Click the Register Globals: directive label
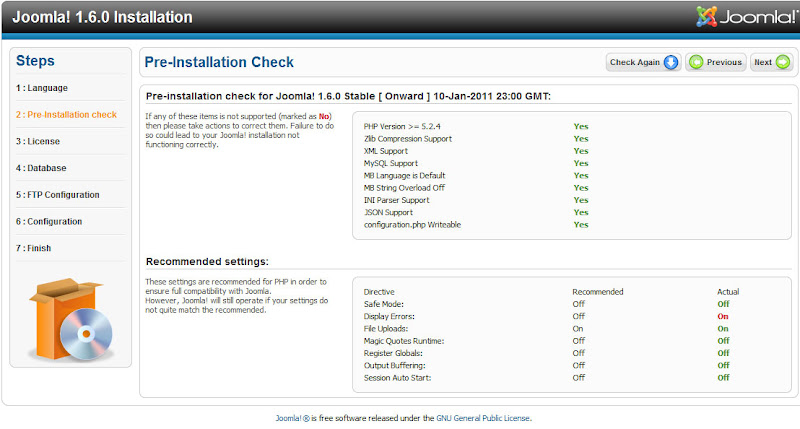Image resolution: width=800 pixels, height=429 pixels. (393, 353)
